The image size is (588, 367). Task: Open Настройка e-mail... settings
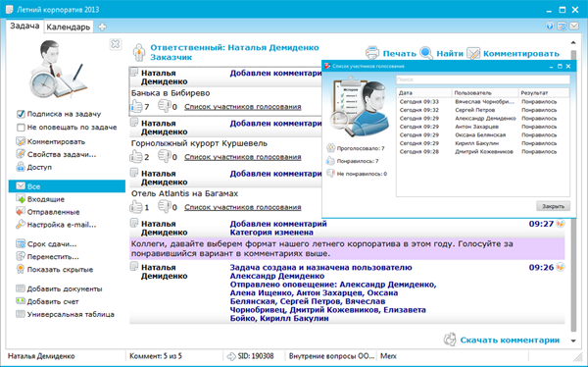click(x=56, y=225)
